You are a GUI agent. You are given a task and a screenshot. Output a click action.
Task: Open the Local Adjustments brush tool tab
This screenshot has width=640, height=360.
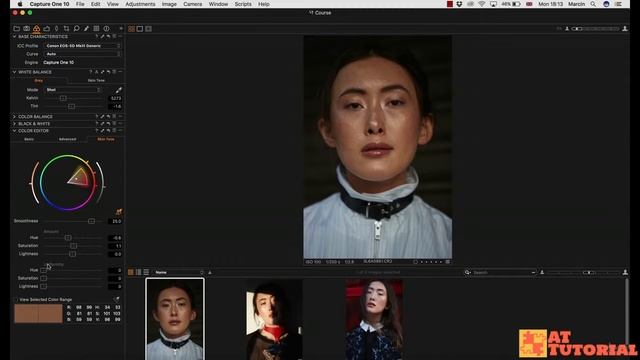pyautogui.click(x=86, y=29)
